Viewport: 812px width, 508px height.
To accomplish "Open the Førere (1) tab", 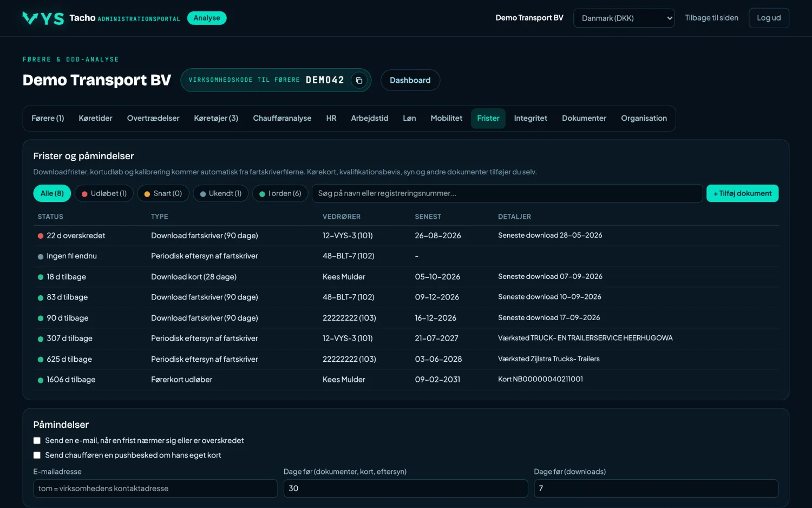I will [x=48, y=118].
